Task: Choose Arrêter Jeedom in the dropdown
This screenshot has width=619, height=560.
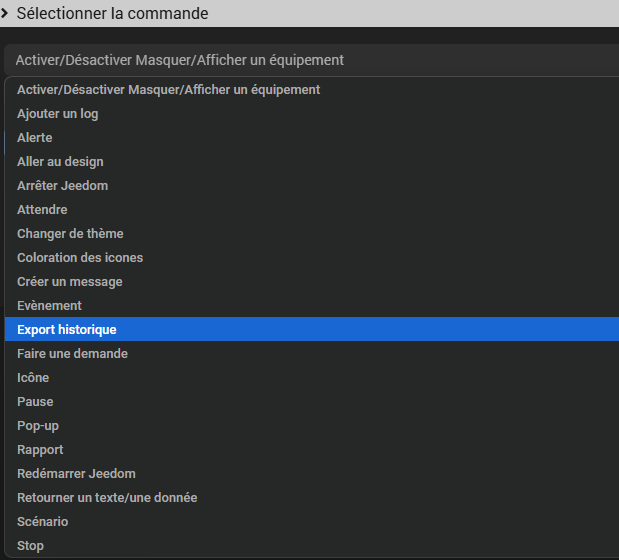Action: click(312, 185)
